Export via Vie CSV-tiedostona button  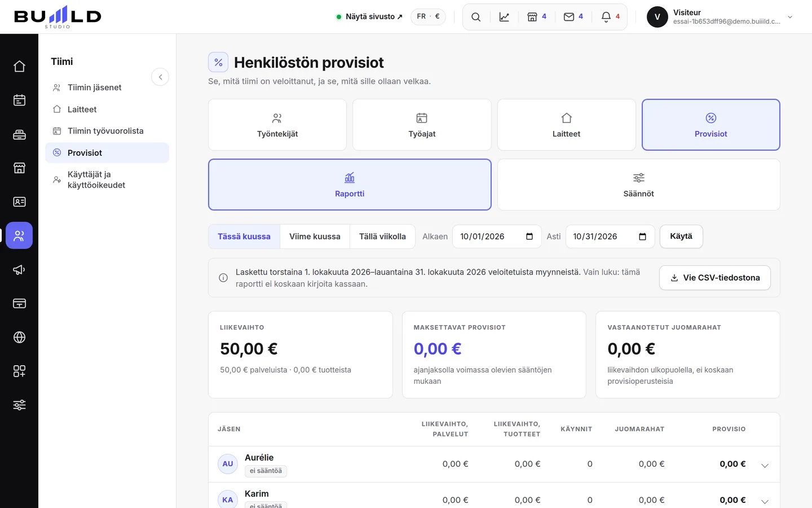pos(714,278)
